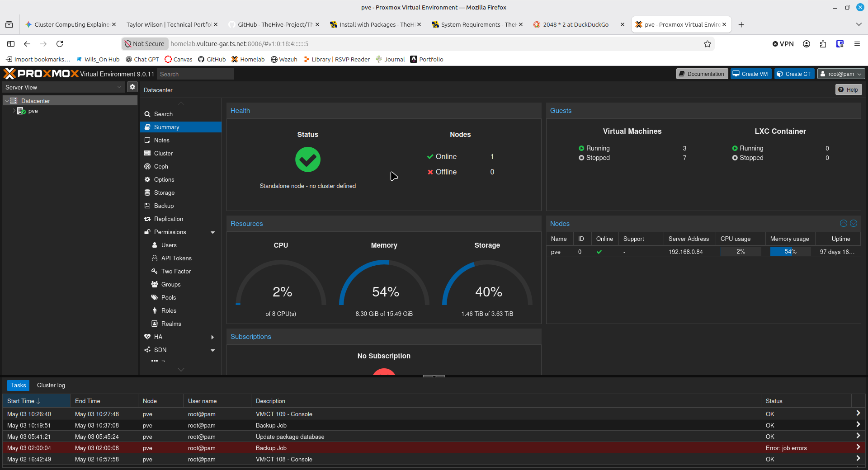Sort nodes by CPU usage column
868x470 pixels.
tap(740, 239)
